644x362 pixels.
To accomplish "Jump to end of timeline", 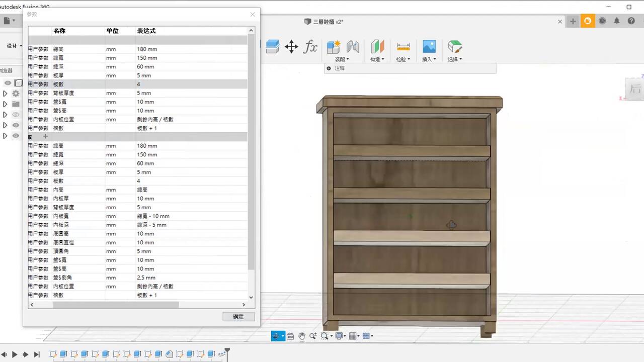I will (x=37, y=354).
